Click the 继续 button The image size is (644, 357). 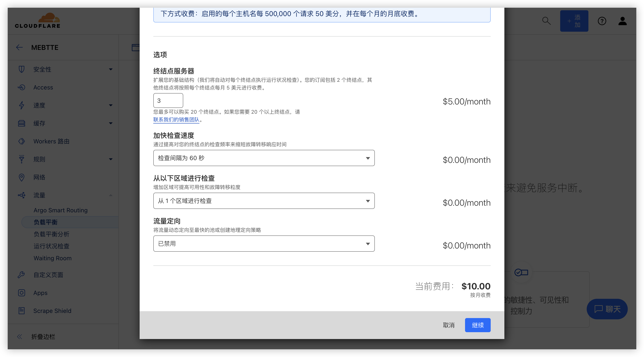tap(477, 325)
